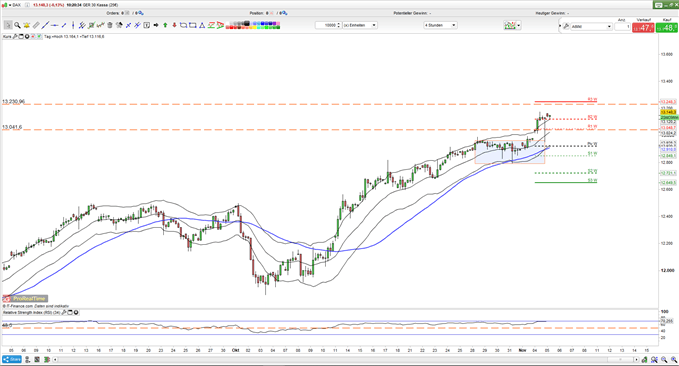The width and height of the screenshot is (679, 366).
Task: Open the chart style dropdown arrow
Action: coord(518,26)
